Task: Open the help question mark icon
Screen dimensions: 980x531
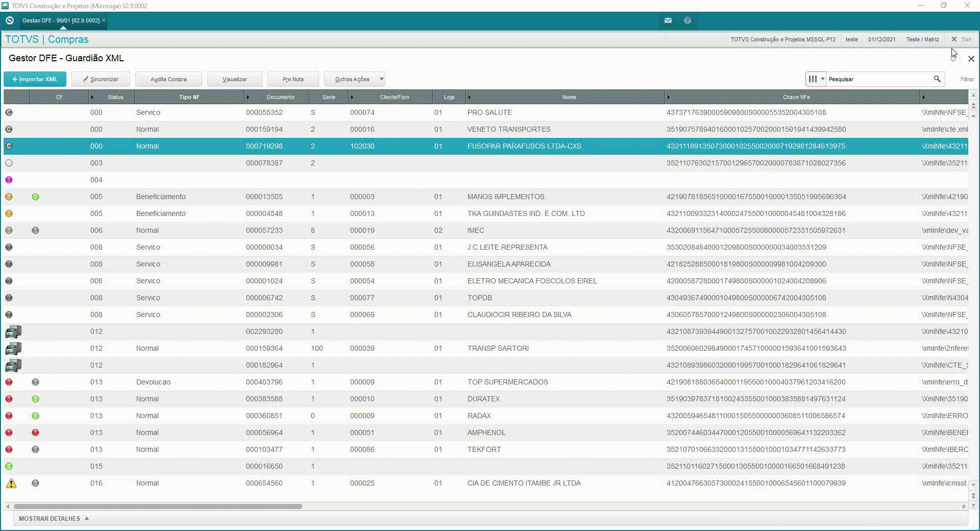Action: pos(688,20)
